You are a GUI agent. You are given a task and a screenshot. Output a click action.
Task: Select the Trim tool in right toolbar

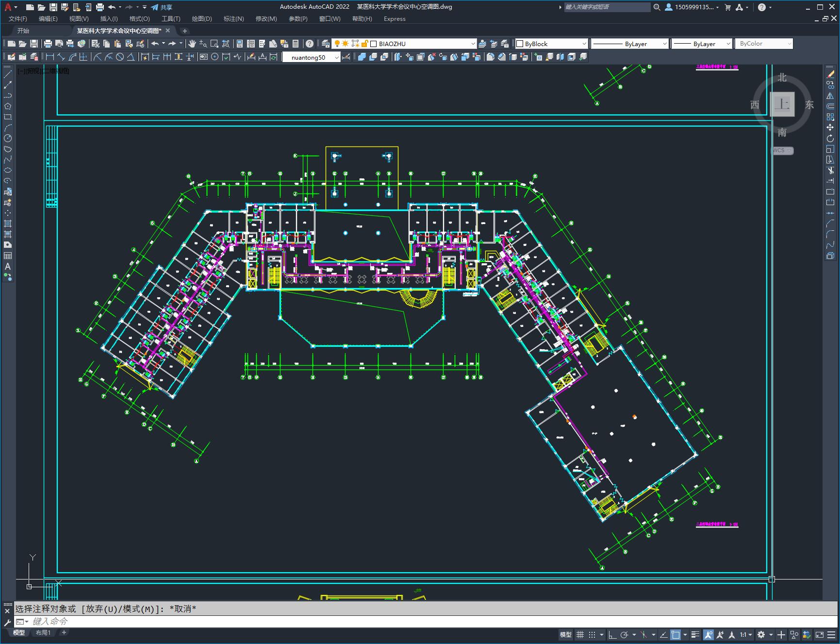830,170
